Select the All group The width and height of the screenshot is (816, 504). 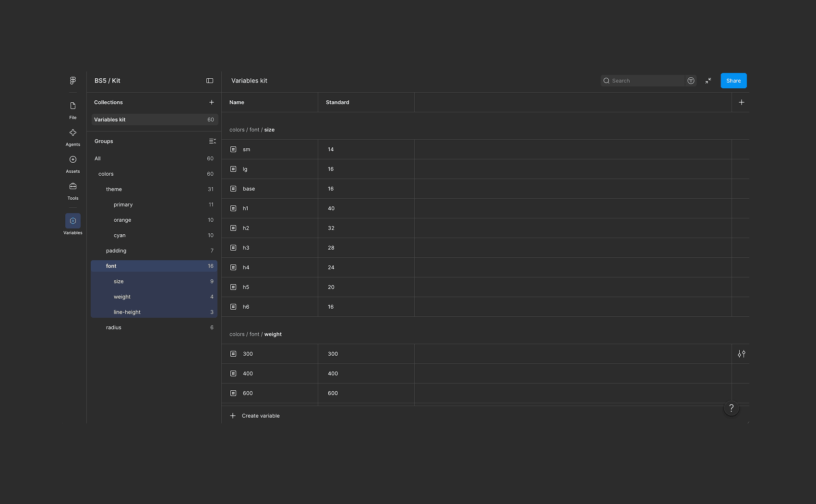154,158
